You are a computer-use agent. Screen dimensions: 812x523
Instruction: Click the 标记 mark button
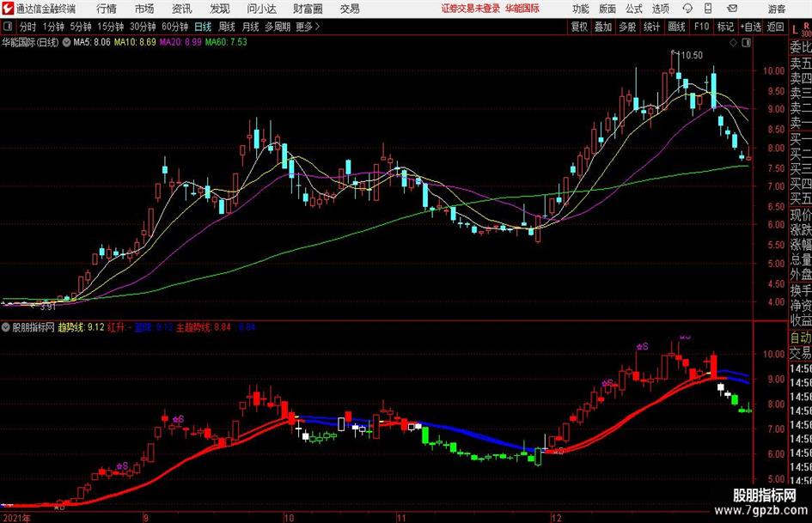(725, 27)
